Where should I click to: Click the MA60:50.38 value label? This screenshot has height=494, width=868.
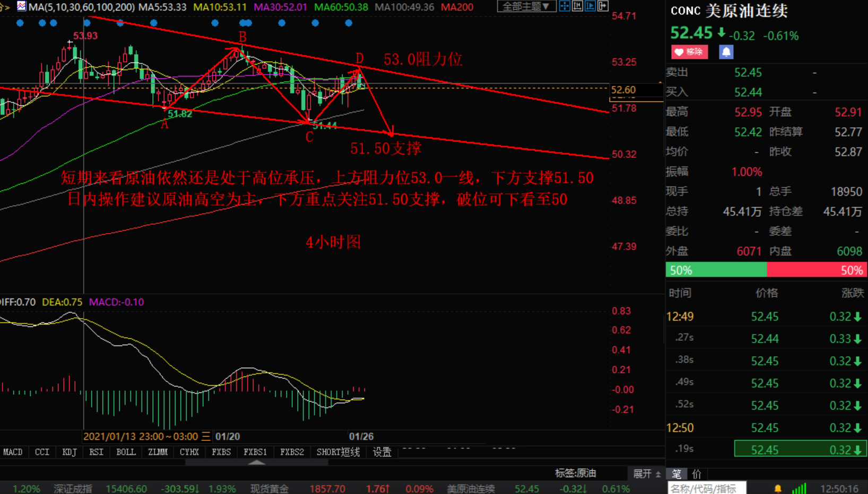(x=341, y=7)
